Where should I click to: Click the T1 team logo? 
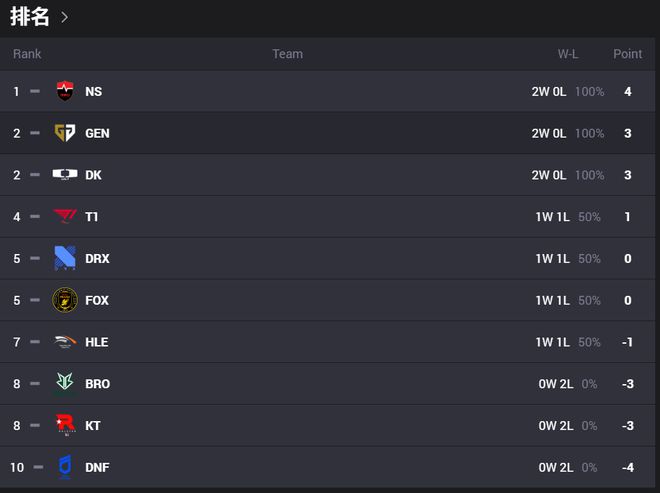click(65, 216)
